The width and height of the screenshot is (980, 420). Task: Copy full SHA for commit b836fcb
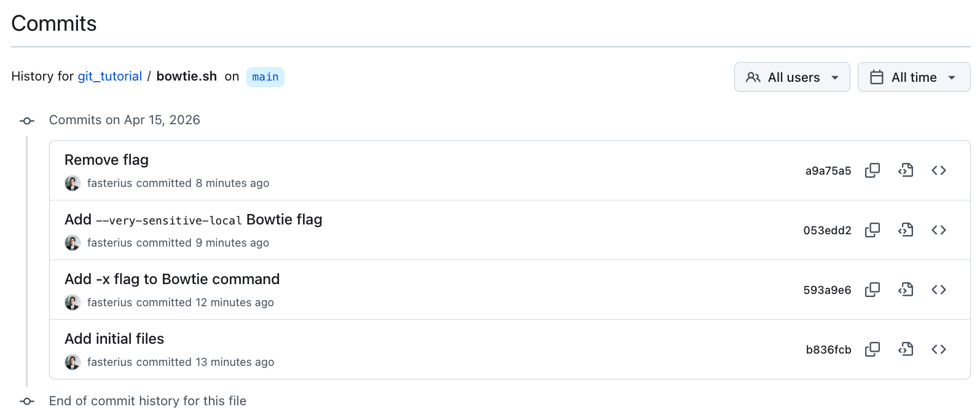click(872, 349)
